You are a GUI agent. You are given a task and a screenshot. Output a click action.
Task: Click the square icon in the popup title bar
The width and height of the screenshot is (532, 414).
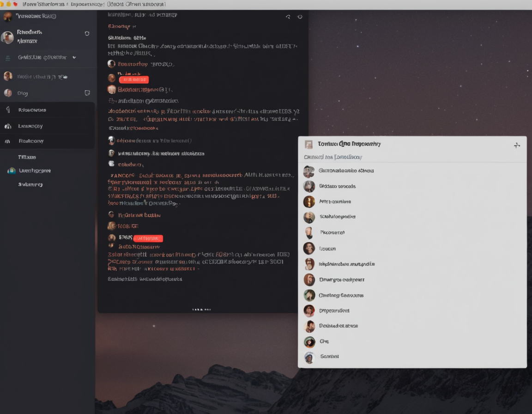pos(308,144)
